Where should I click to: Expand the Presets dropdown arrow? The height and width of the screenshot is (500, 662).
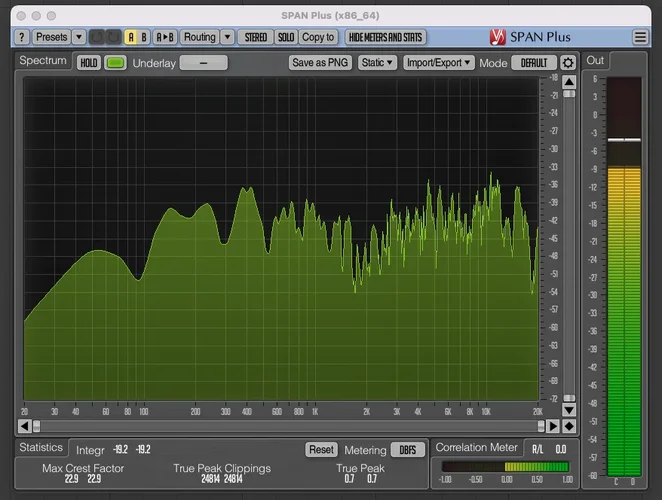pyautogui.click(x=77, y=37)
